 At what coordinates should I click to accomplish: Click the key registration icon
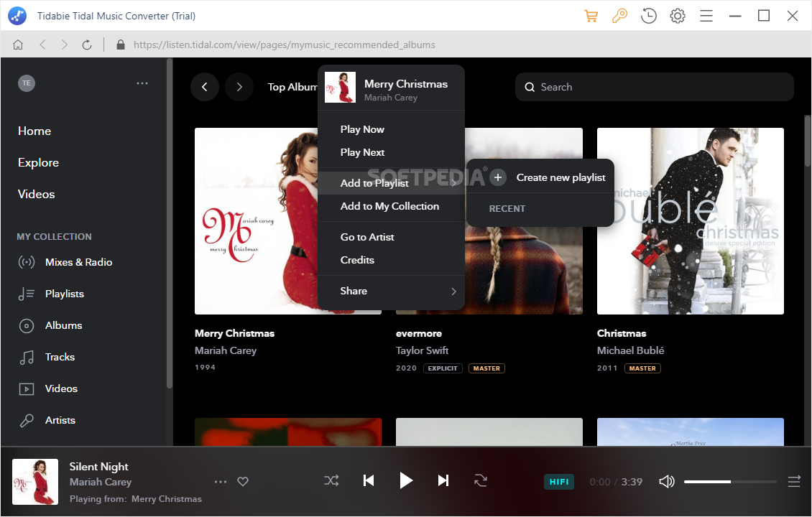[x=619, y=16]
